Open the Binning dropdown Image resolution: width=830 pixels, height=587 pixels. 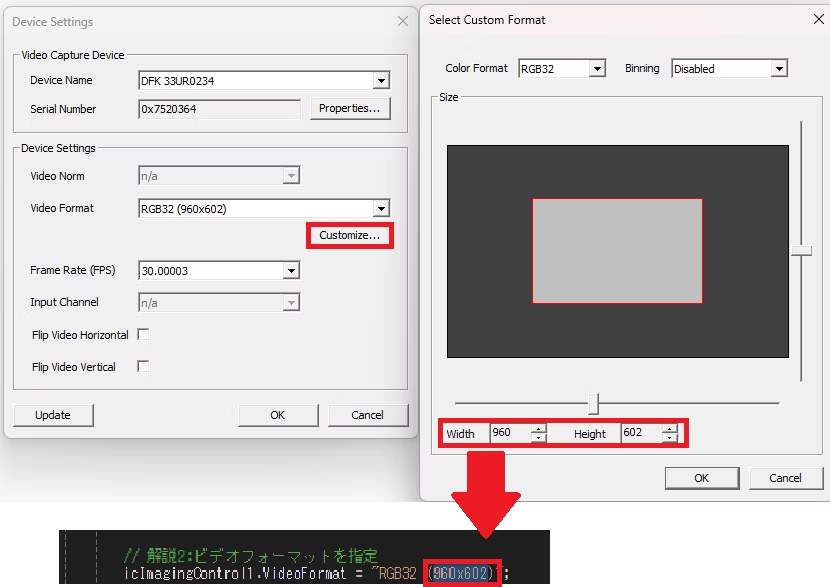coord(779,69)
